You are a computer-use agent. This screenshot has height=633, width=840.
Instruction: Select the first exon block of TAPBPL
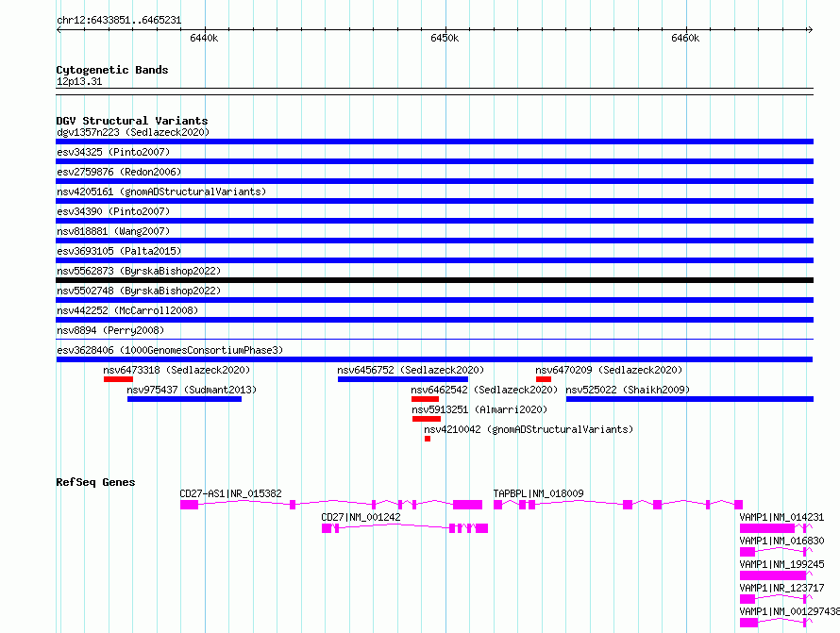pos(497,505)
